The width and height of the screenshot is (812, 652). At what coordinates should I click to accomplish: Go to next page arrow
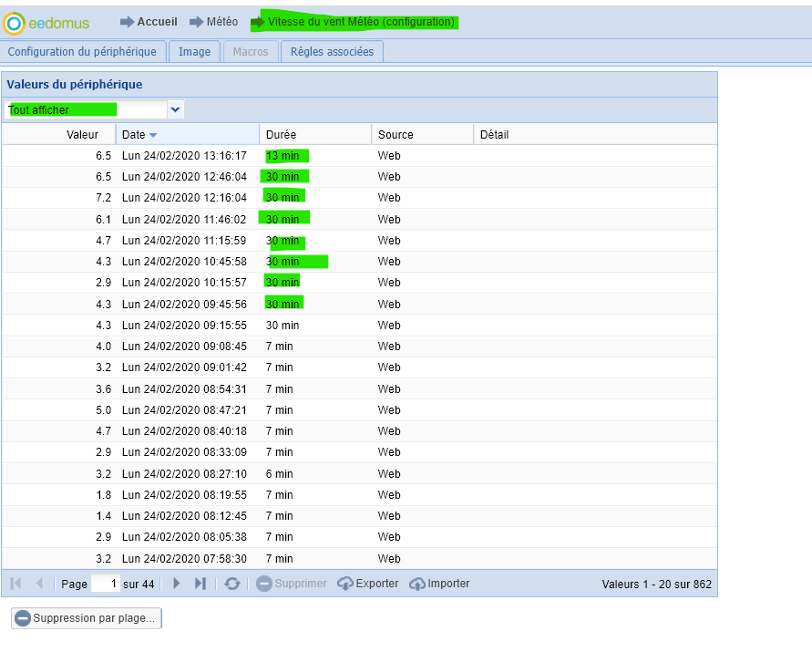pos(177,584)
